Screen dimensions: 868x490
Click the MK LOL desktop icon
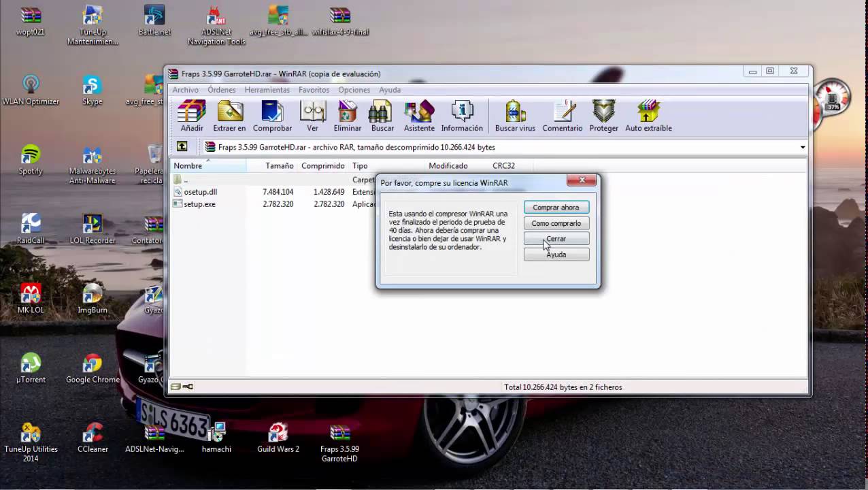[x=31, y=298]
